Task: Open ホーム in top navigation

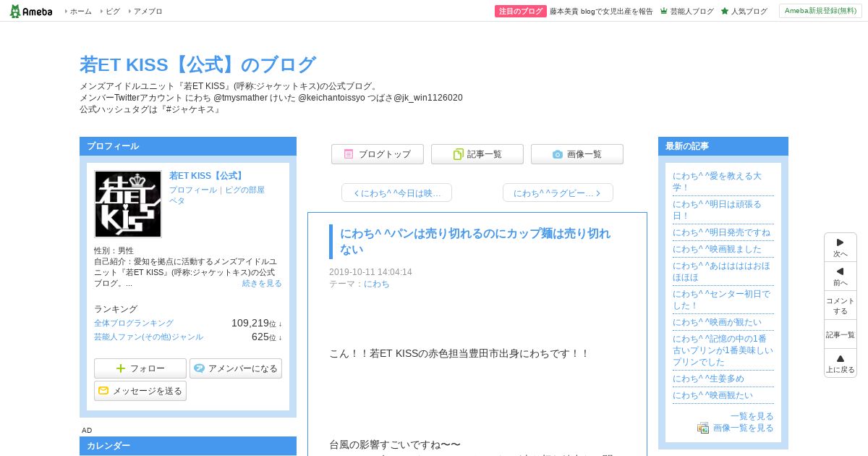Action: (80, 12)
